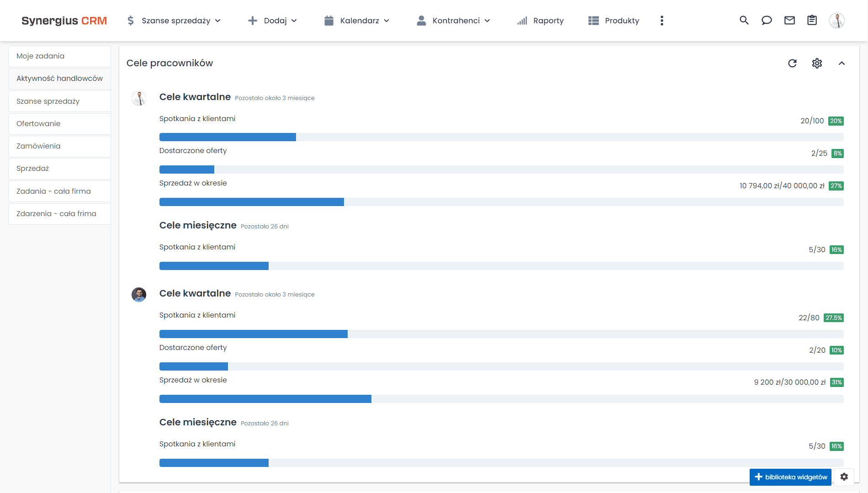Refresh the Cele pracowników widget
The image size is (868, 493).
792,64
